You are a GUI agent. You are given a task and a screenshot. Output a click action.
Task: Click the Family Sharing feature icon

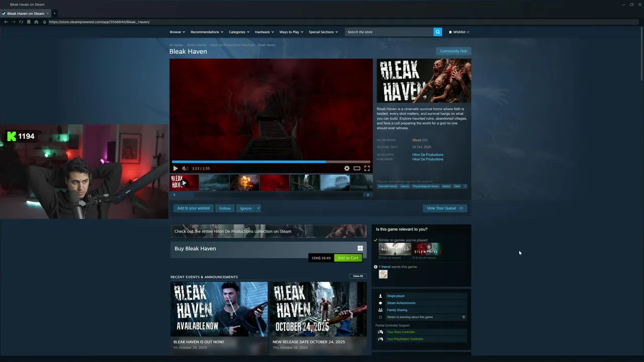point(380,310)
